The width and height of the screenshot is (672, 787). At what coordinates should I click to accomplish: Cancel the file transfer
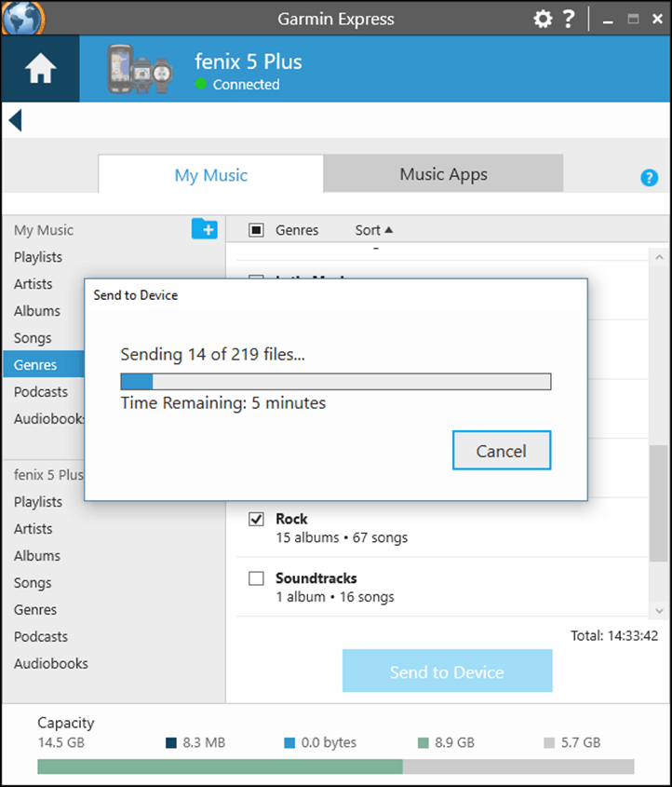click(x=502, y=450)
